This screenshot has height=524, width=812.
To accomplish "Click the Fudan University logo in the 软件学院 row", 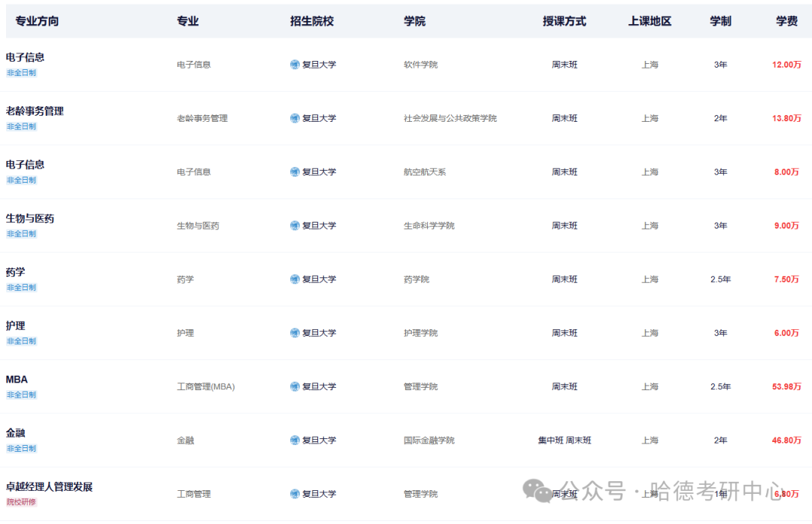I will pyautogui.click(x=295, y=65).
